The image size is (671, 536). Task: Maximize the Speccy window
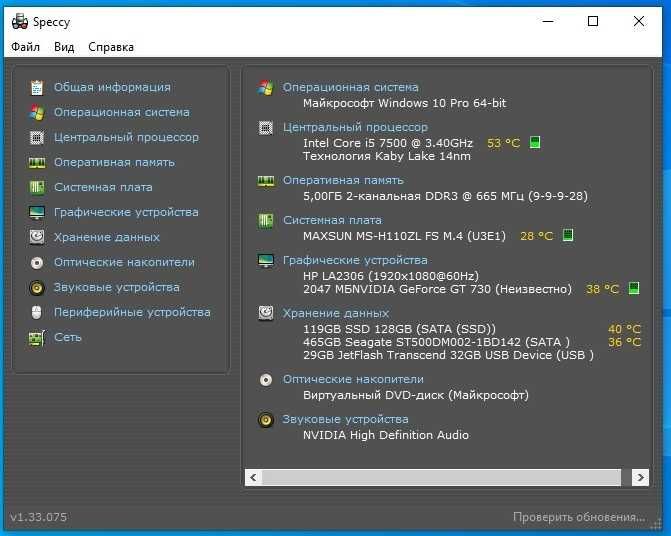pyautogui.click(x=593, y=21)
